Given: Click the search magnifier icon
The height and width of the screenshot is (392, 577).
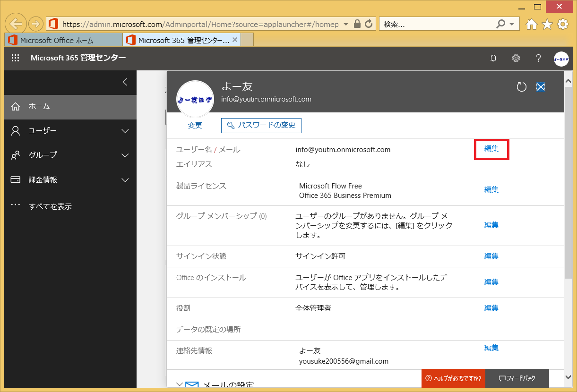Looking at the screenshot, I should (501, 24).
